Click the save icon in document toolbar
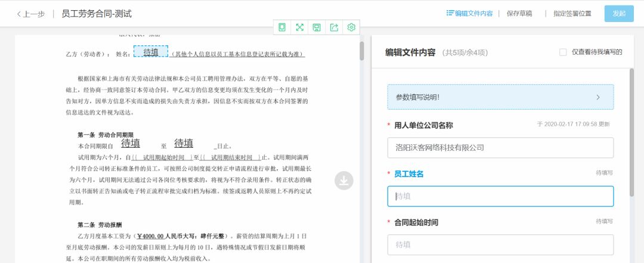Screen dimensions: 644x263 tap(317, 27)
